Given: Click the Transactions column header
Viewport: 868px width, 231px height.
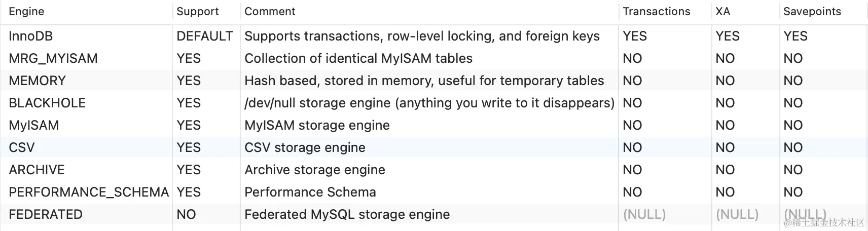Looking at the screenshot, I should click(x=656, y=12).
